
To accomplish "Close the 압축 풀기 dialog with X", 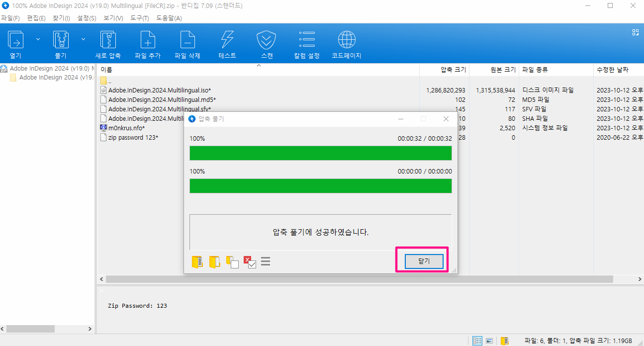I will 446,119.
